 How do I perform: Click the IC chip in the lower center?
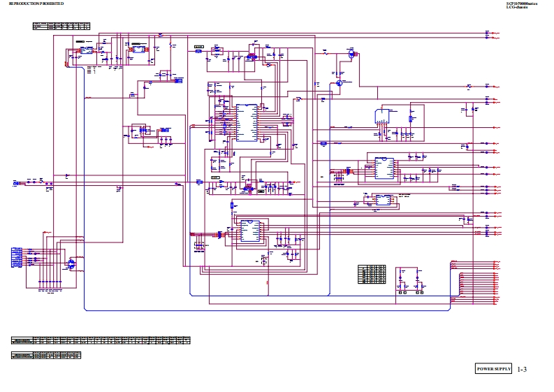click(249, 231)
